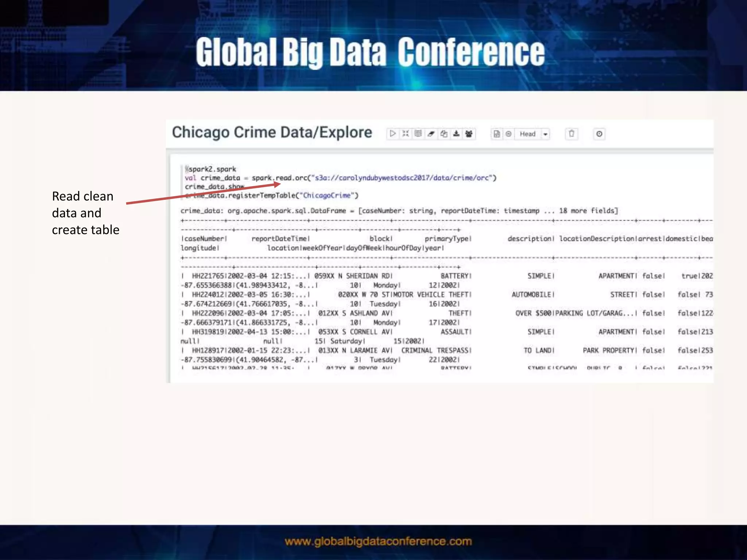Screen dimensions: 747x560
Task: Open the scheduler clock icon
Action: pos(599,134)
